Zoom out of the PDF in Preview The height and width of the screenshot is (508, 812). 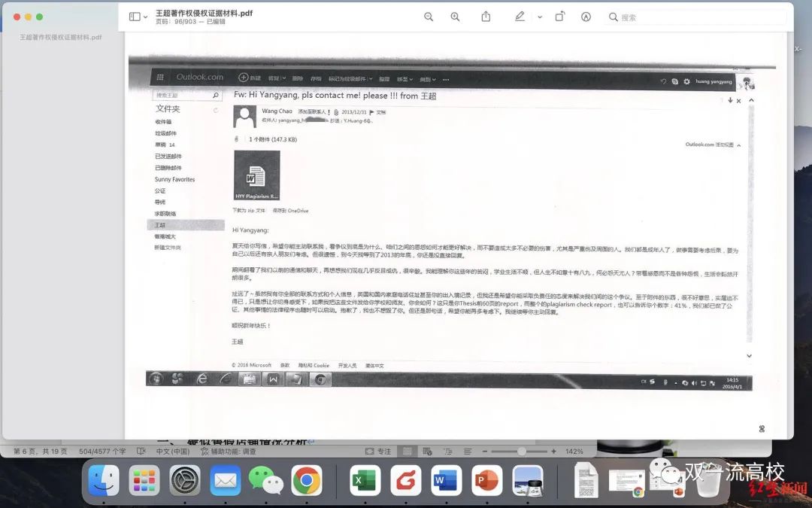coord(429,17)
